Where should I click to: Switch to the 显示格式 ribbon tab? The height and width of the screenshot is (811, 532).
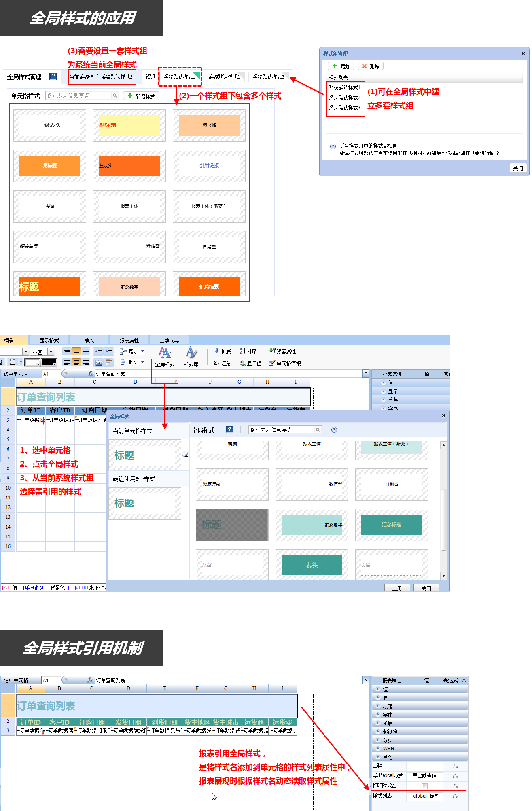pos(49,340)
